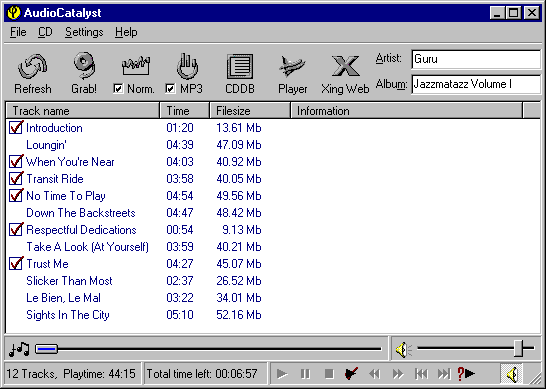The image size is (546, 389).
Task: Click the play button
Action: 282,374
